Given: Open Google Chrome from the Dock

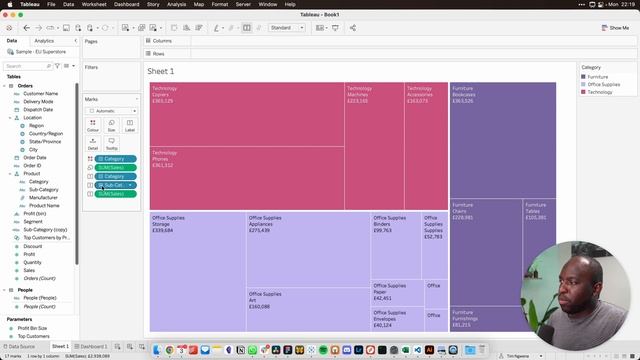Looking at the screenshot, I should pyautogui.click(x=169, y=350).
